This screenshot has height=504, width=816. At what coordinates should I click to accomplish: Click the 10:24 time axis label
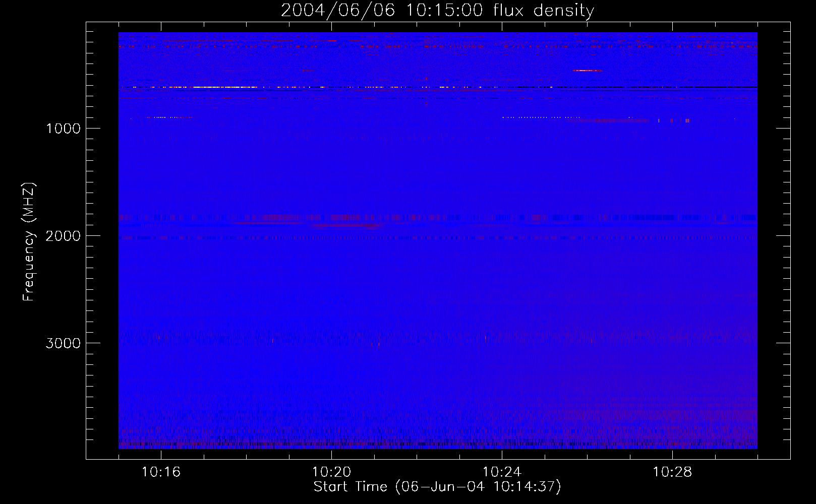click(x=502, y=472)
